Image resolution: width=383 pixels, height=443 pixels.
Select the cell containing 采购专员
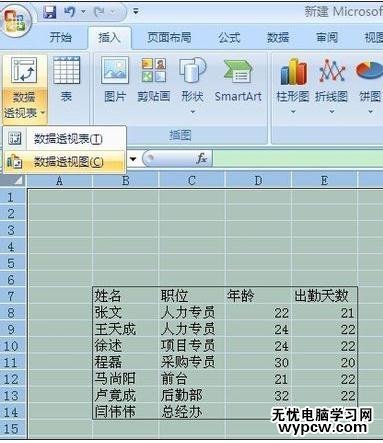tap(192, 362)
